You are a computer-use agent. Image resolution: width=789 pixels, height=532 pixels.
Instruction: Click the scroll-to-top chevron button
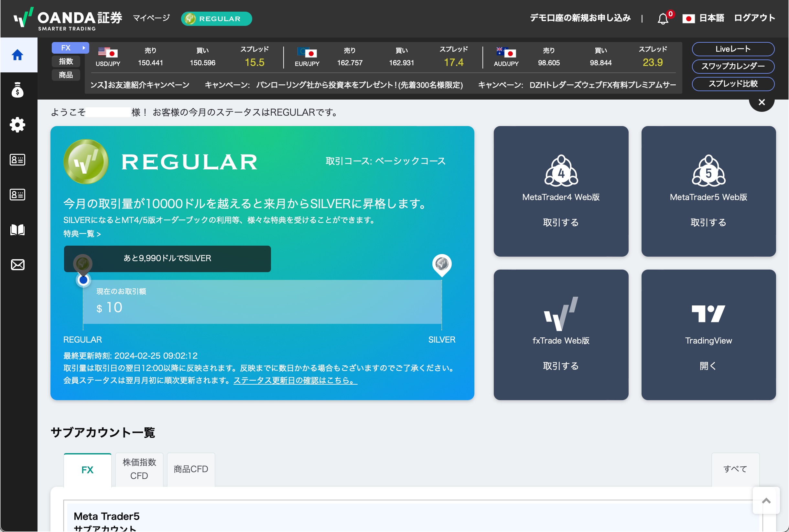[766, 500]
